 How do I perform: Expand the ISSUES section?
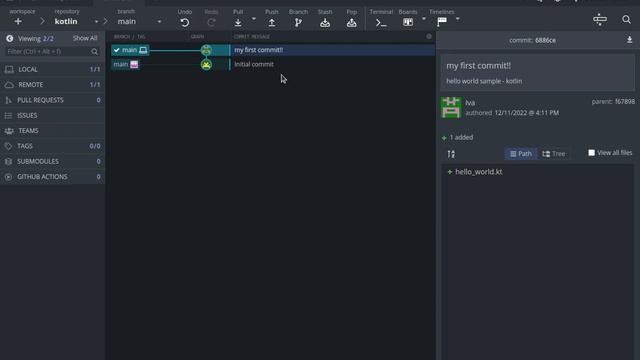[x=52, y=116]
